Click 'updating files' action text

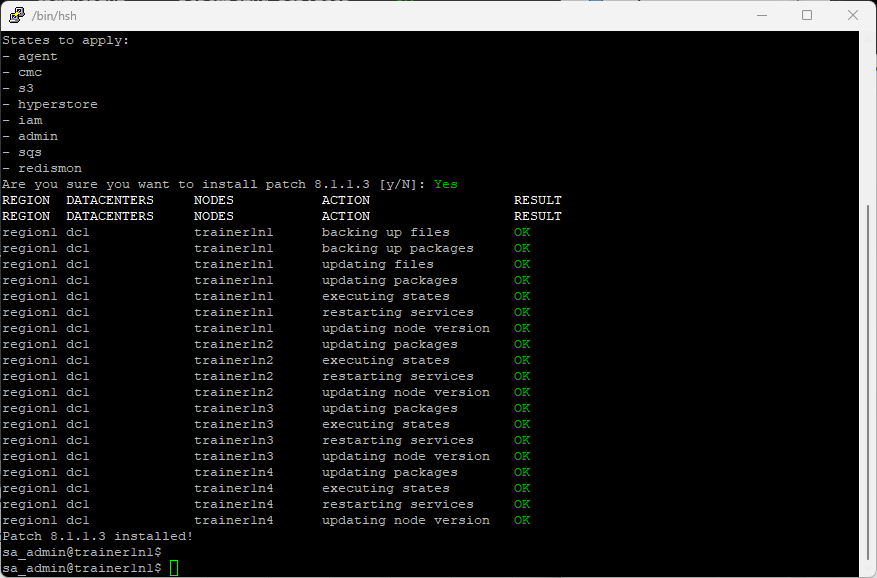click(378, 264)
